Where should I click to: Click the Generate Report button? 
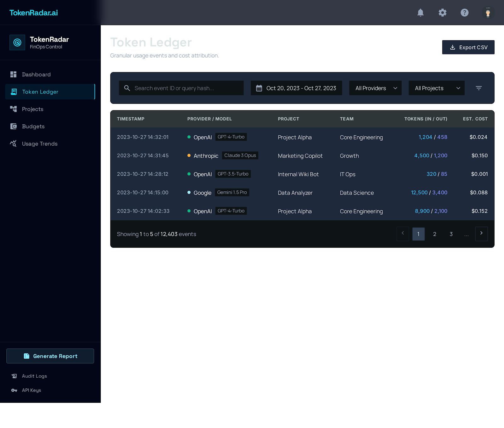tap(50, 356)
